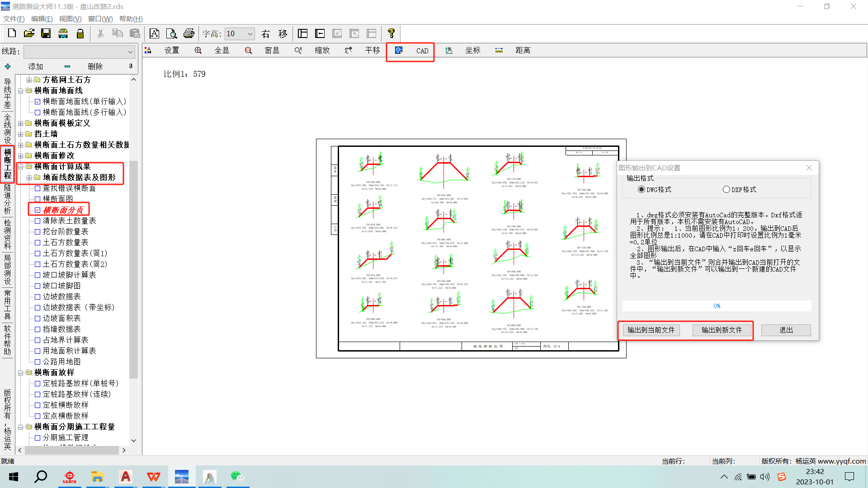
Task: Click the Open folder toolbar icon
Action: (x=29, y=33)
